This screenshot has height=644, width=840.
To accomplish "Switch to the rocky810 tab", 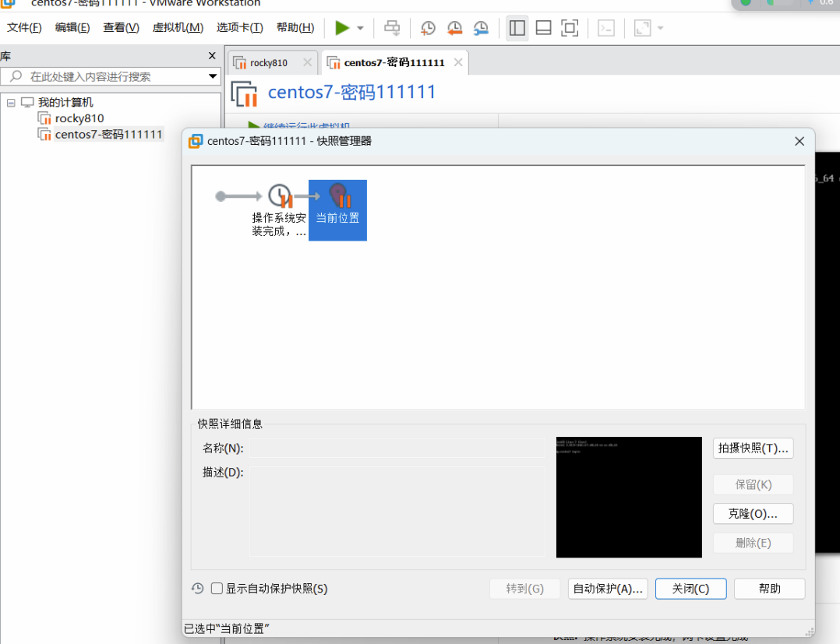I will tap(268, 62).
